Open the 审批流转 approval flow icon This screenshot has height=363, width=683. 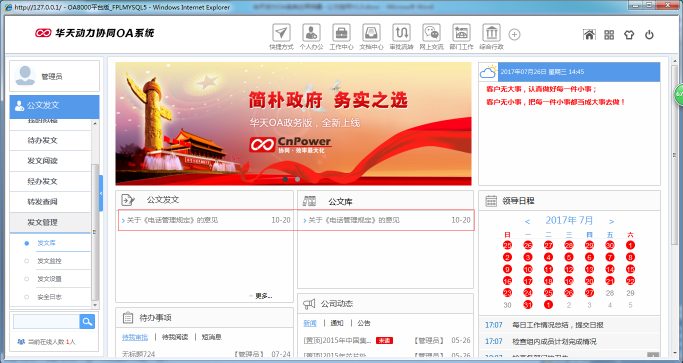coord(401,33)
